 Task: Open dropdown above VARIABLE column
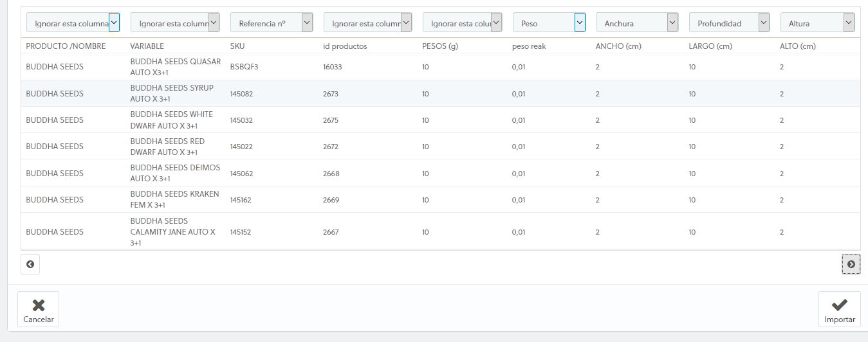click(x=175, y=22)
